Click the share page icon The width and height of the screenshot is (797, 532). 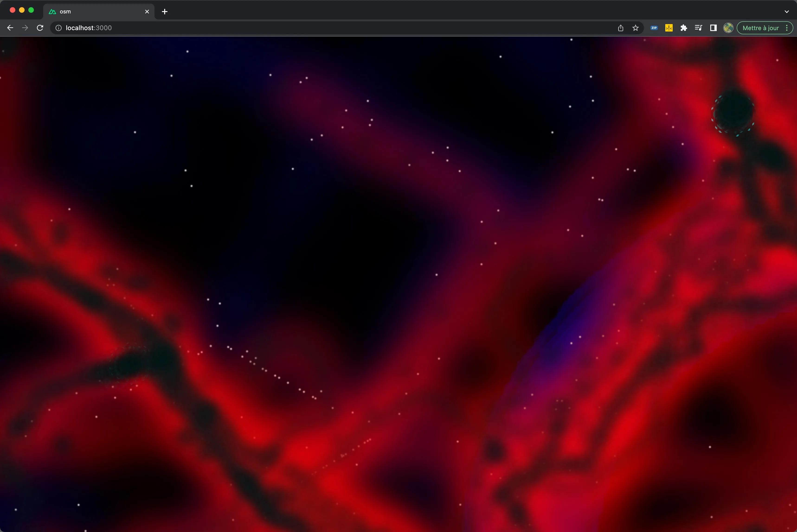pos(620,28)
